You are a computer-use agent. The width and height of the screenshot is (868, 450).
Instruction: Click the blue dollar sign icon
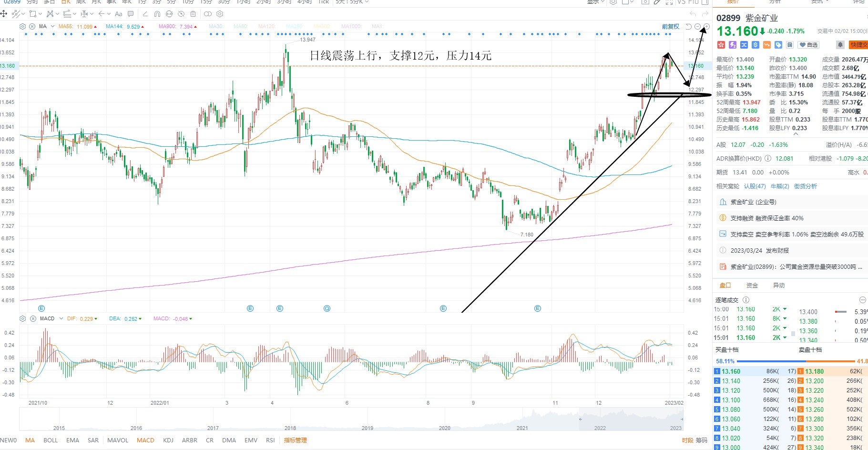[x=756, y=45]
